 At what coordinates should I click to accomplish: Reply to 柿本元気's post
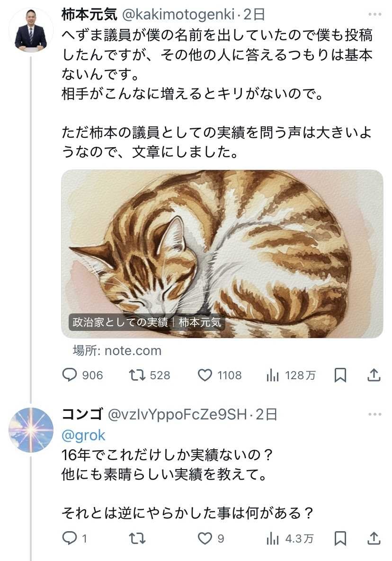[x=70, y=375]
